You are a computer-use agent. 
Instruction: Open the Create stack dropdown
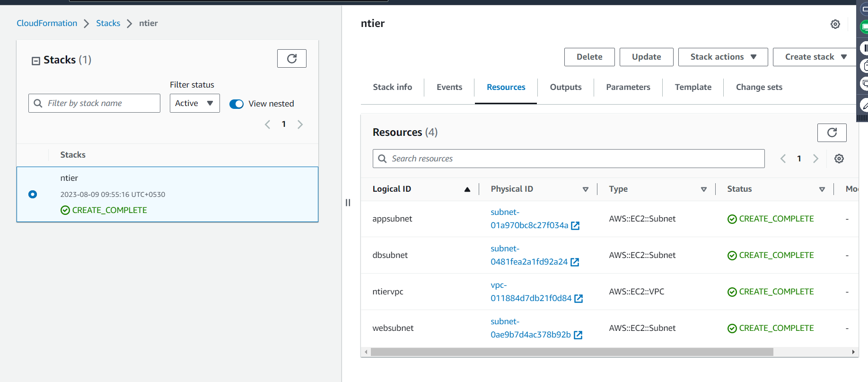click(x=815, y=57)
